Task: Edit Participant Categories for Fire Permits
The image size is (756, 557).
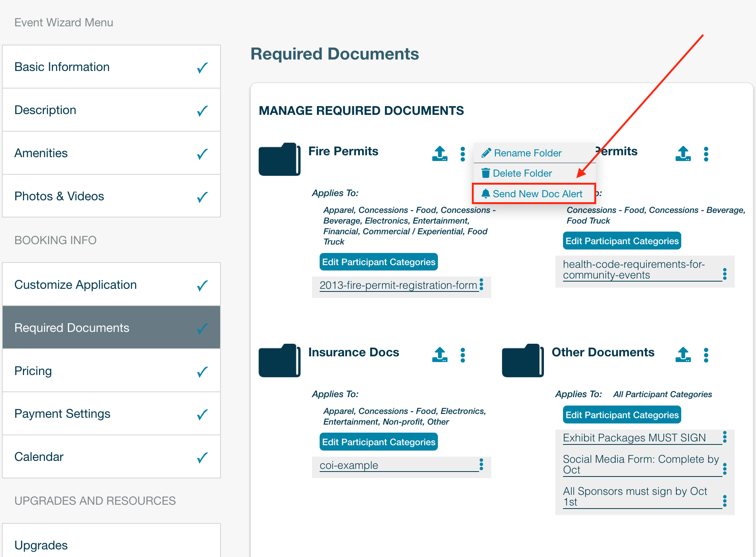Action: tap(378, 262)
